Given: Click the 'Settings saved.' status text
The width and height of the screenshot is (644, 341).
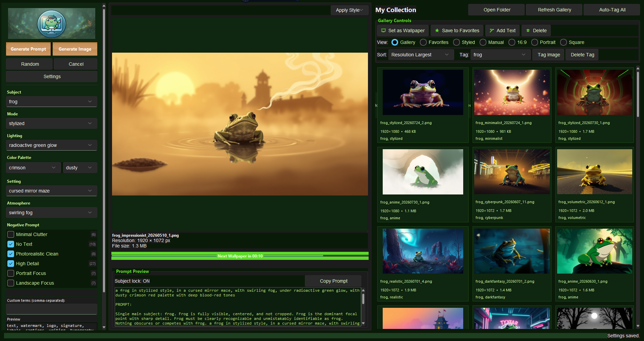Looking at the screenshot, I should point(623,336).
